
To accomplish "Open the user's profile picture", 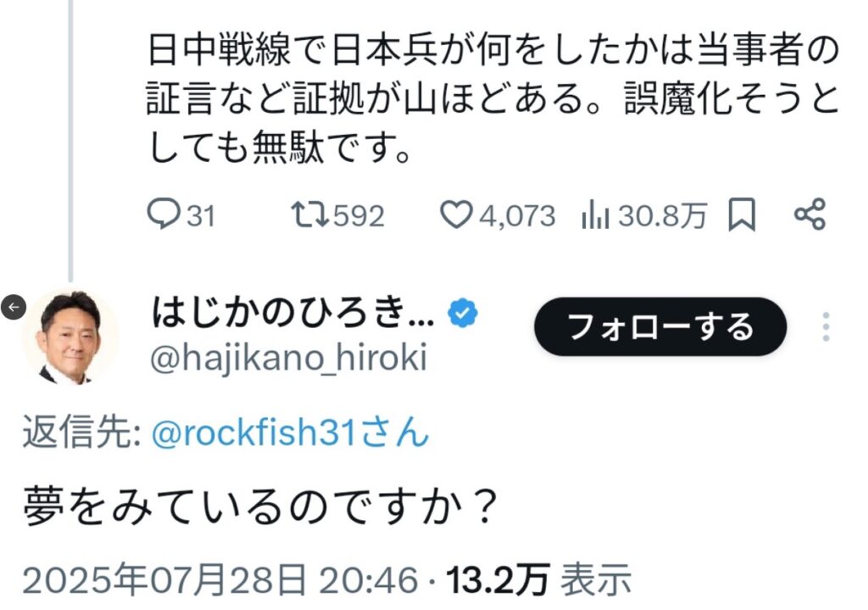I will coord(70,338).
